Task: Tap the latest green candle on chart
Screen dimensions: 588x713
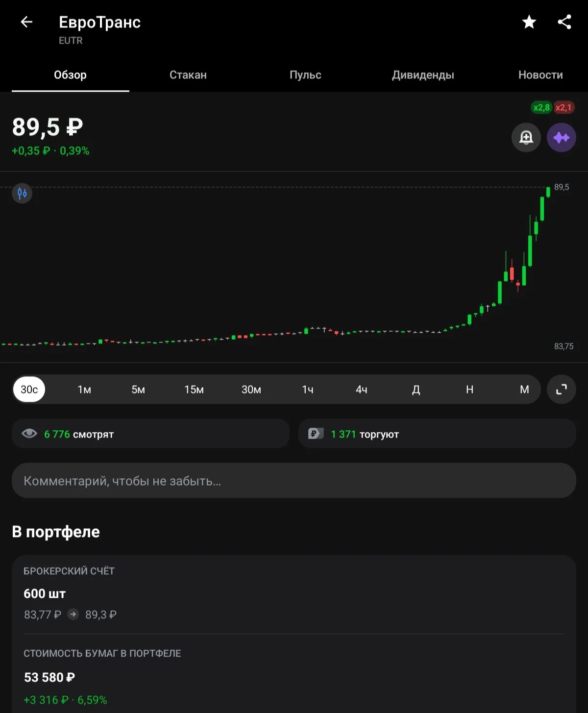Action: pyautogui.click(x=548, y=192)
